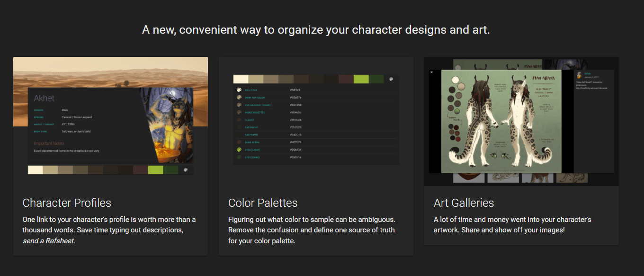Click the Akhet character name in the profile preview

point(44,98)
